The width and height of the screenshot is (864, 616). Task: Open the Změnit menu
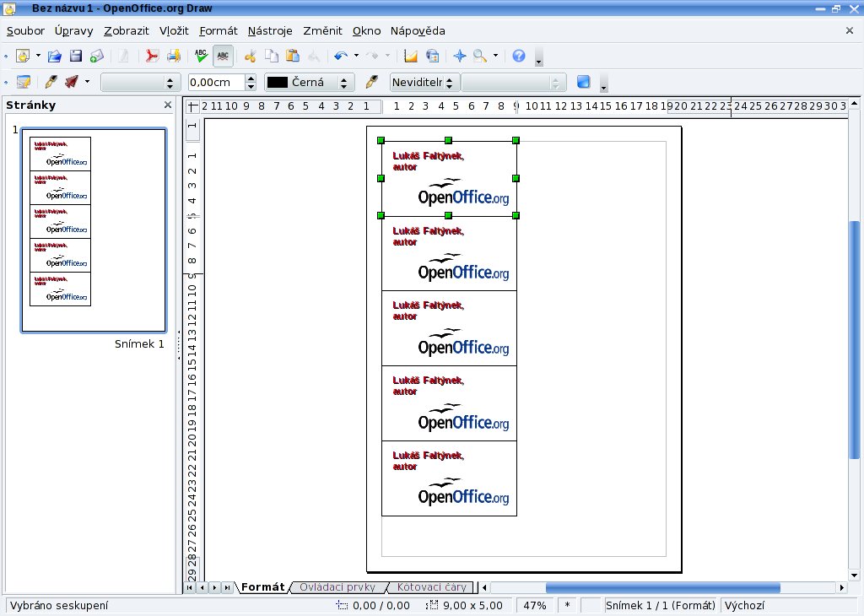322,31
